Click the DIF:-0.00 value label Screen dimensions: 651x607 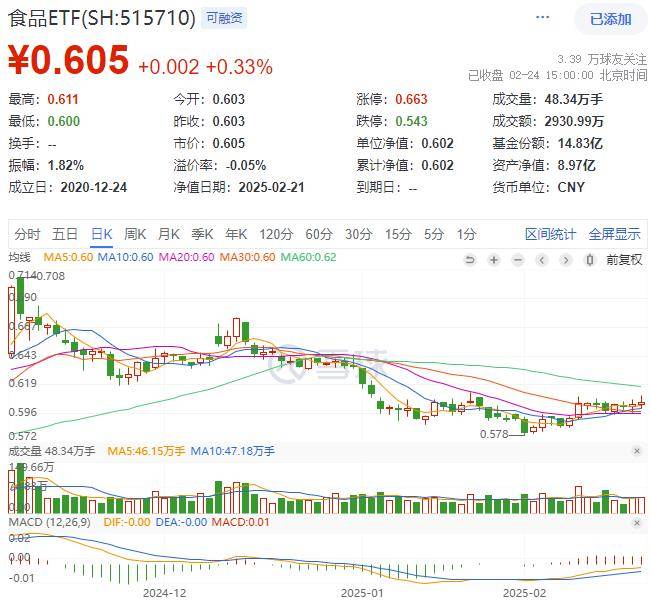[127, 522]
